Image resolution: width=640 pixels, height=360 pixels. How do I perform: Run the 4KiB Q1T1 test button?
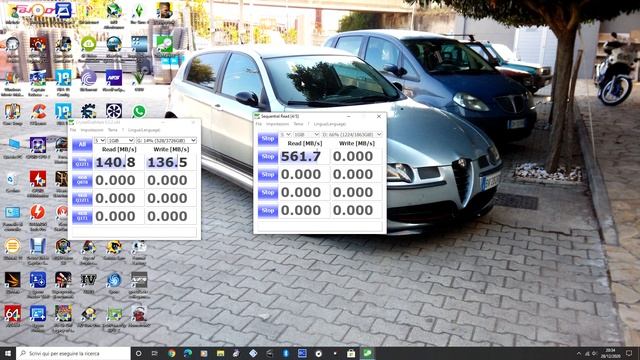pos(82,216)
